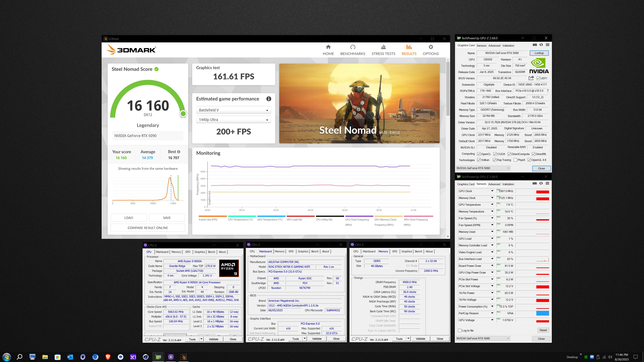This screenshot has width=644, height=362.
Task: Click LOAD in 3DMark results
Action: (129, 218)
